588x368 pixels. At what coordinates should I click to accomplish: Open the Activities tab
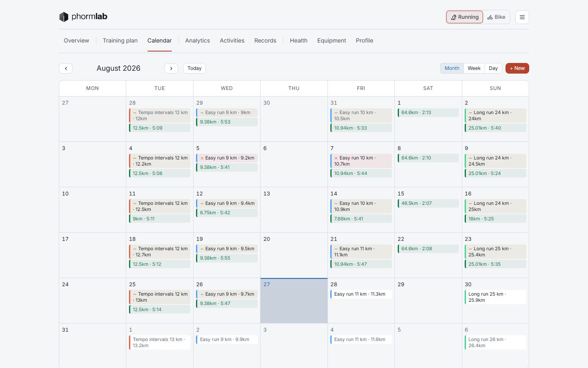[x=232, y=40]
